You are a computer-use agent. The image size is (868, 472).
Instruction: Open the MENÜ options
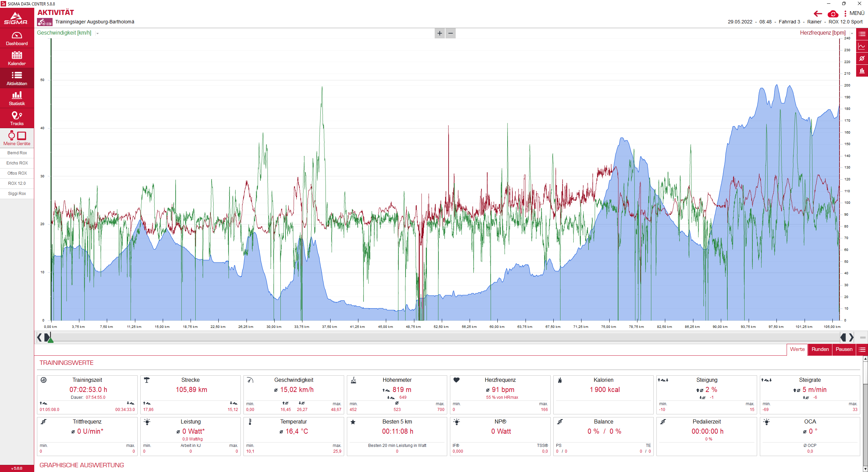854,13
